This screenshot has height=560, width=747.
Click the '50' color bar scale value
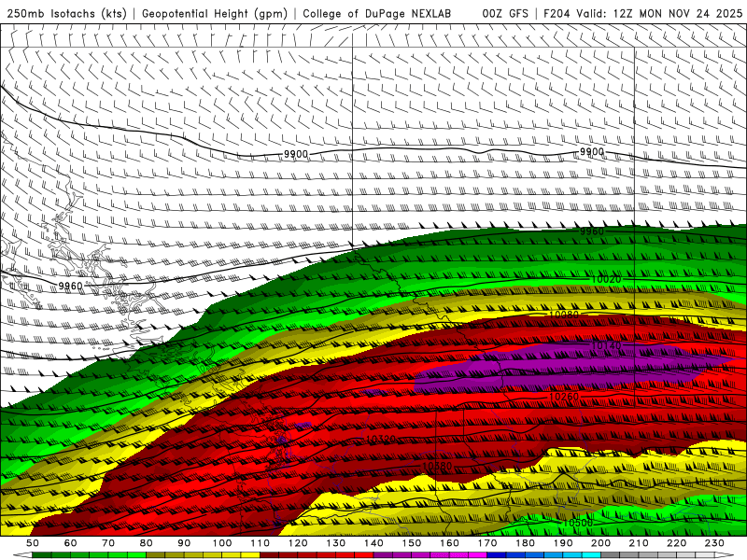33,543
